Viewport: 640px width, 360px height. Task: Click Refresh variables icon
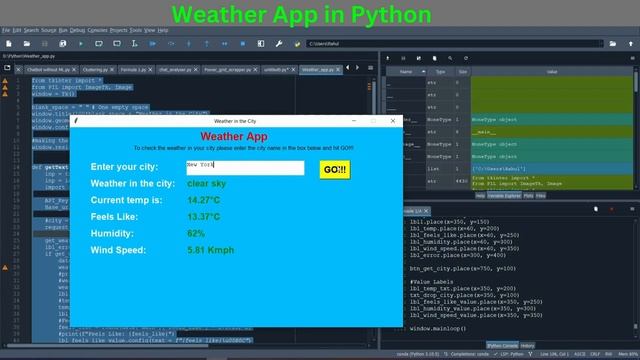click(x=466, y=58)
